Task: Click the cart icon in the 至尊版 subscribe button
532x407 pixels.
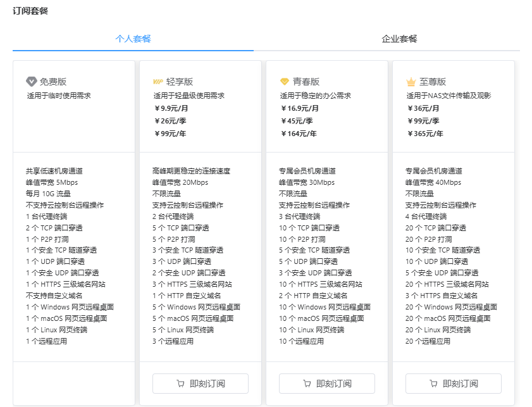Action: pyautogui.click(x=433, y=384)
